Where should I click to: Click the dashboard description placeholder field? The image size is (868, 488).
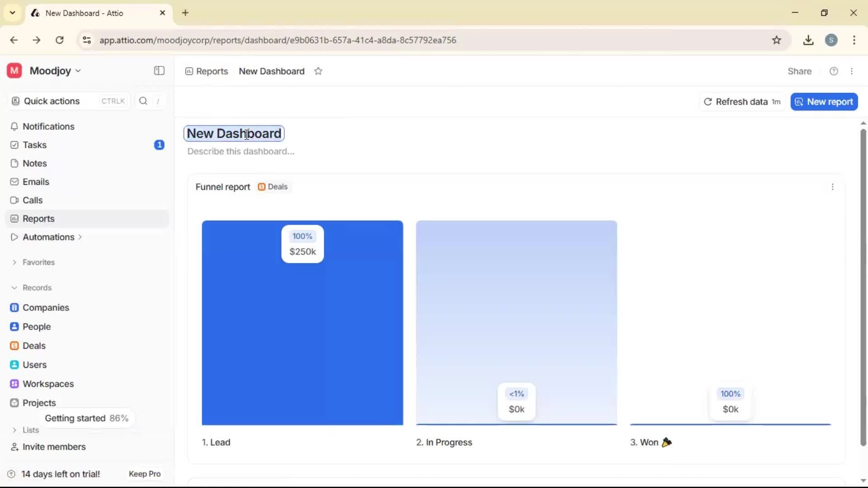(x=241, y=151)
